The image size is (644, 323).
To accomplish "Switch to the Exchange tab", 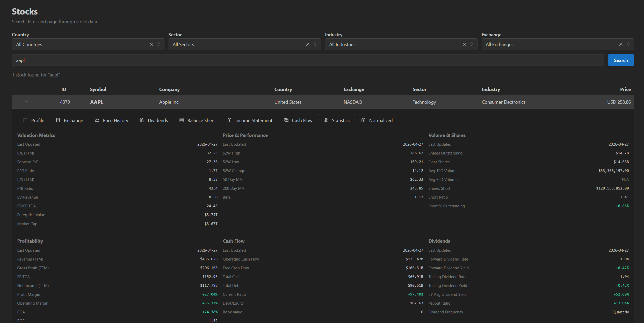I will coord(69,120).
